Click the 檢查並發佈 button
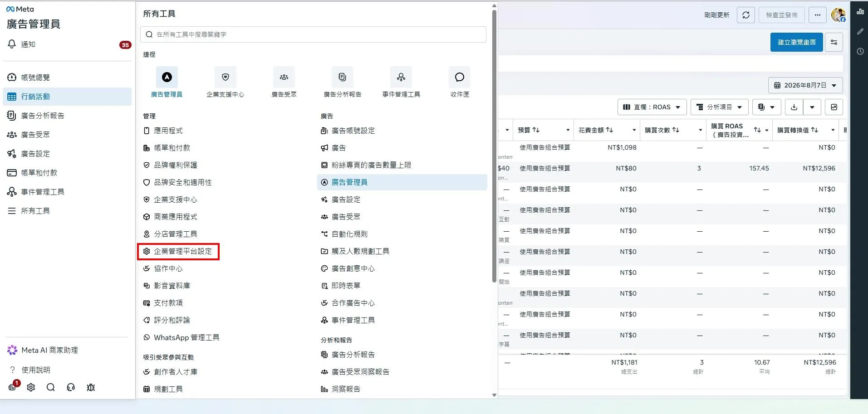Screen dimensions: 868x414 781,15
